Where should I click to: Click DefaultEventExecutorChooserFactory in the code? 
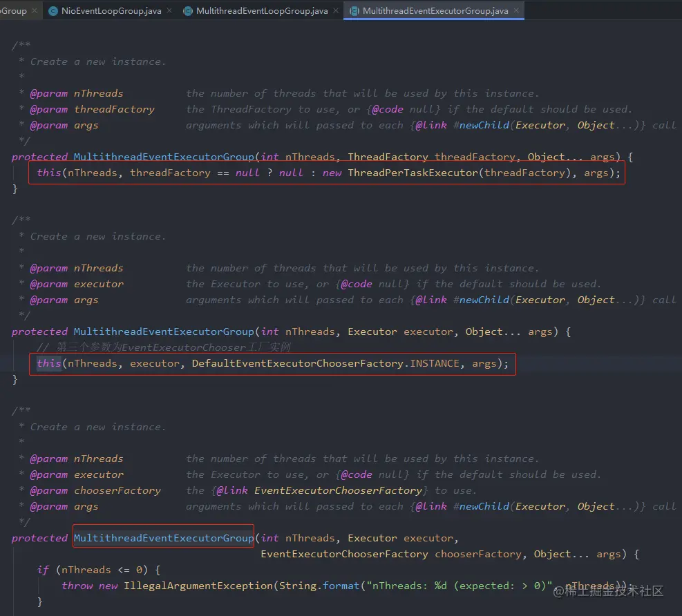[298, 363]
